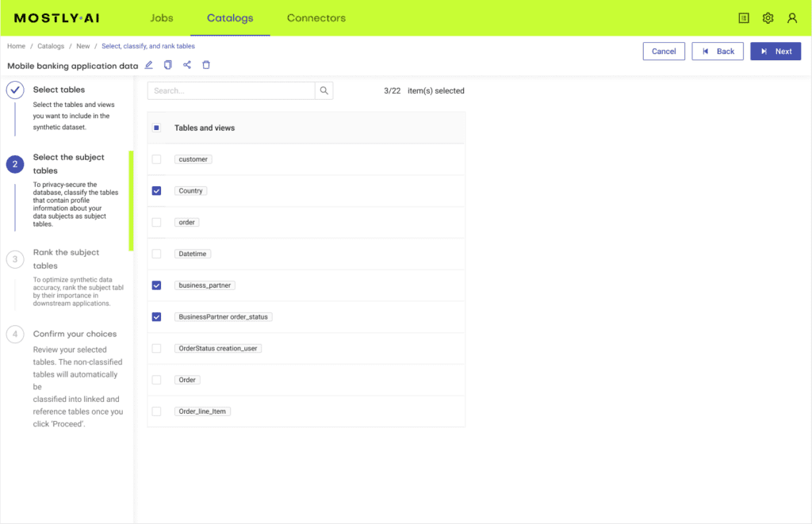
Task: Click the search magnifier icon
Action: click(324, 91)
